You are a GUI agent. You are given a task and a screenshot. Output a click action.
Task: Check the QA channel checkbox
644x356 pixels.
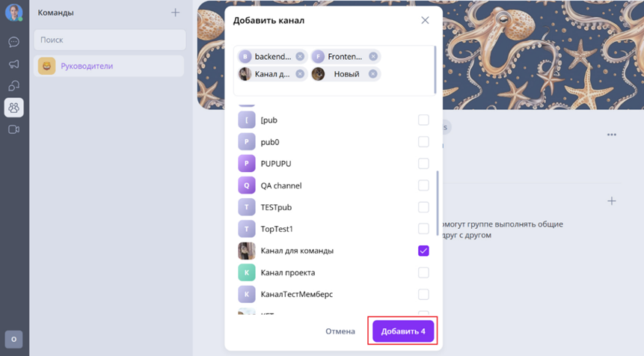(x=423, y=185)
